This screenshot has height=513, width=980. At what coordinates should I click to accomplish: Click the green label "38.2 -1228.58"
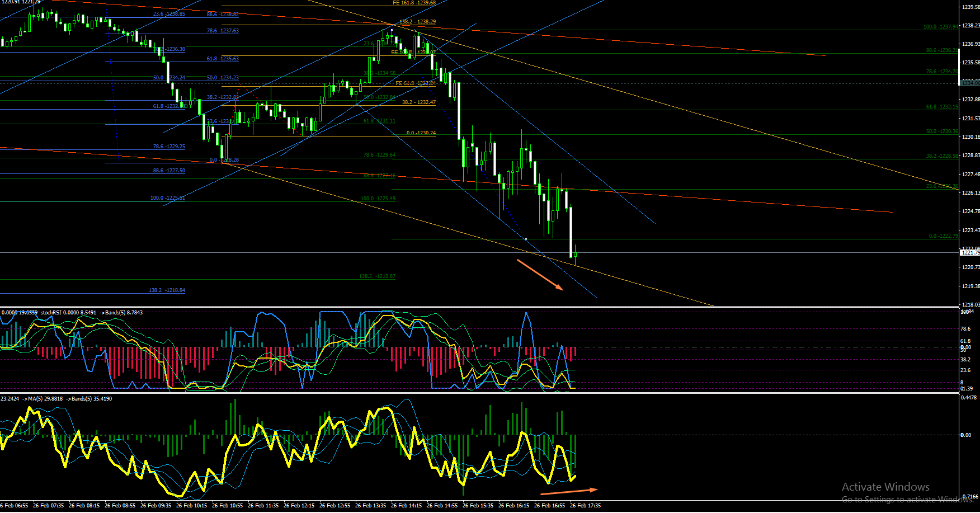tap(942, 156)
